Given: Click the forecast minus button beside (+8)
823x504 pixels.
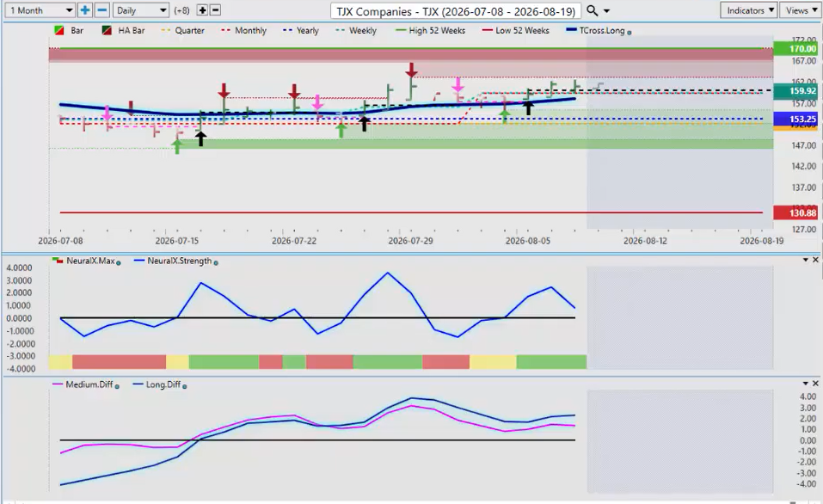Looking at the screenshot, I should coord(215,10).
